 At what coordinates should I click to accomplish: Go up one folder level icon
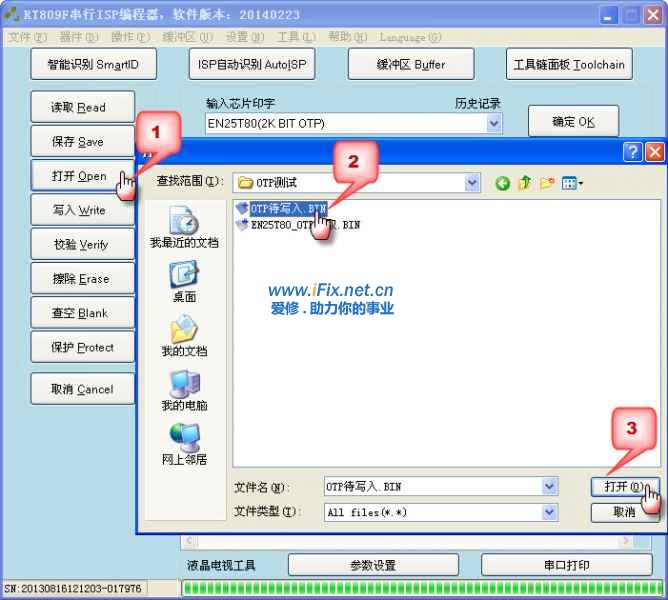coord(524,183)
